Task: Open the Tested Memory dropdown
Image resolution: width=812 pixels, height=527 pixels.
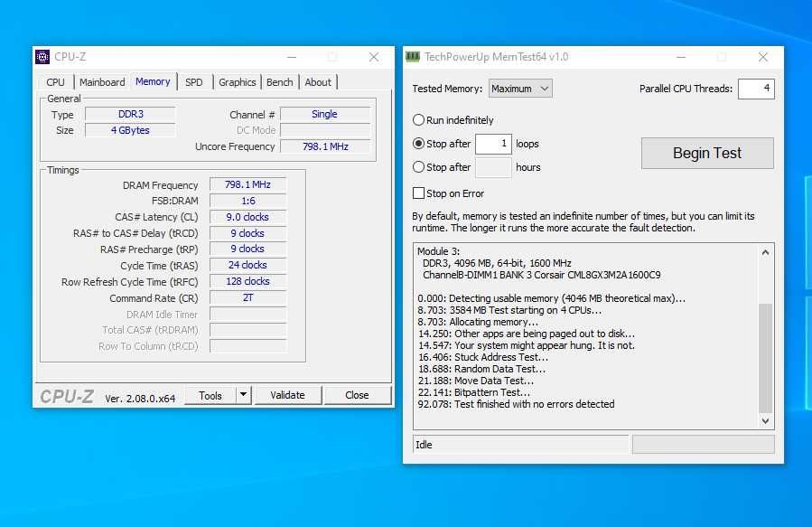Action: [x=520, y=89]
